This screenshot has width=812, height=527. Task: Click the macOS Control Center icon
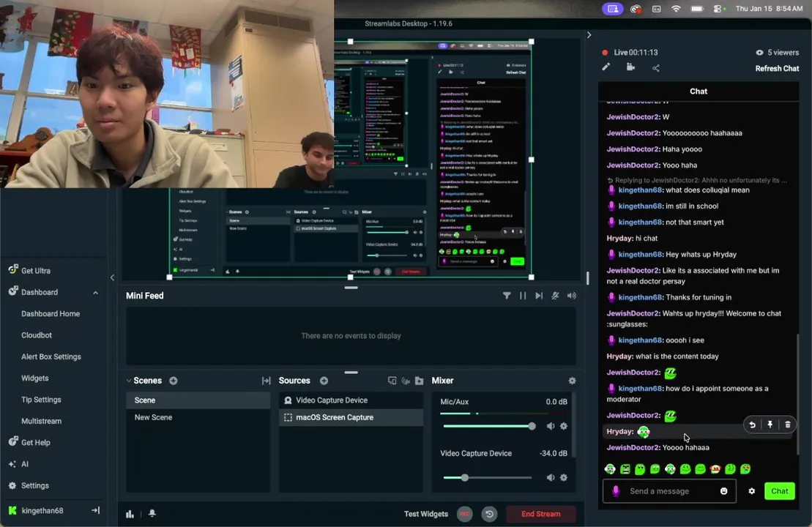tap(718, 9)
